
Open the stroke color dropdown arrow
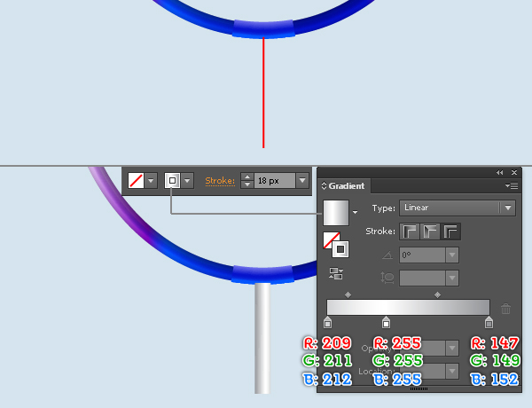coord(188,180)
